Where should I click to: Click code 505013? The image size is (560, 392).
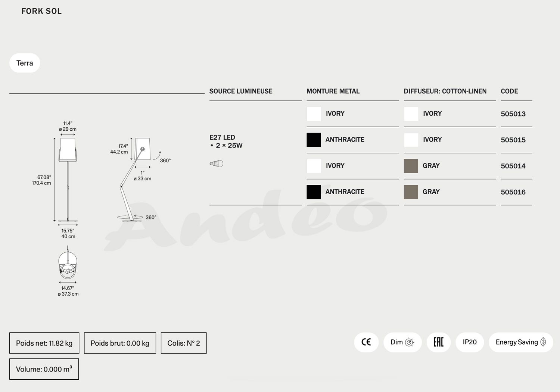[513, 114]
